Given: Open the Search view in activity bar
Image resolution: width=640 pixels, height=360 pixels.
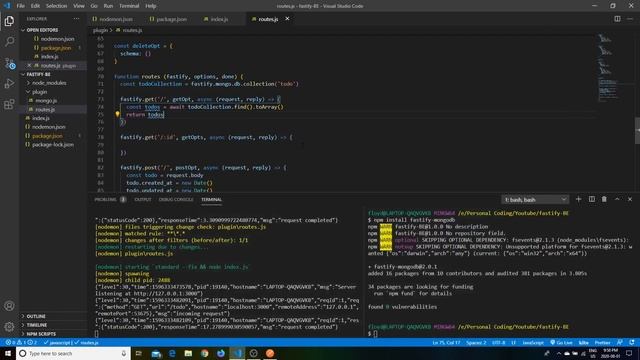Looking at the screenshot, I should click(x=9, y=42).
